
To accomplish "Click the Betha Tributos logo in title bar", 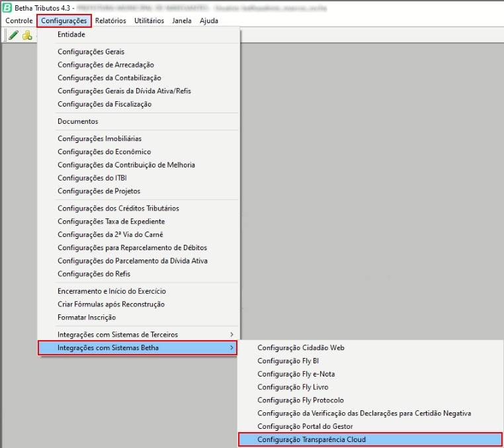I will click(7, 7).
